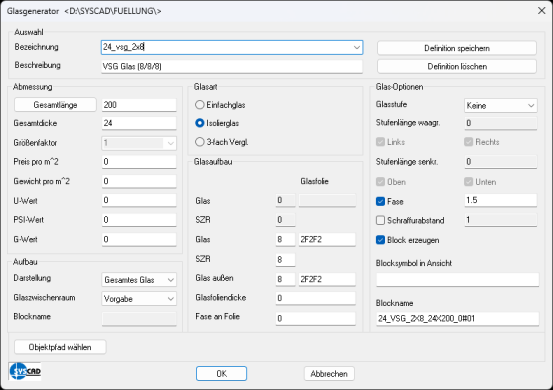Click the Gesamtlänge value field showing 200
553x390 pixels.
(x=139, y=105)
